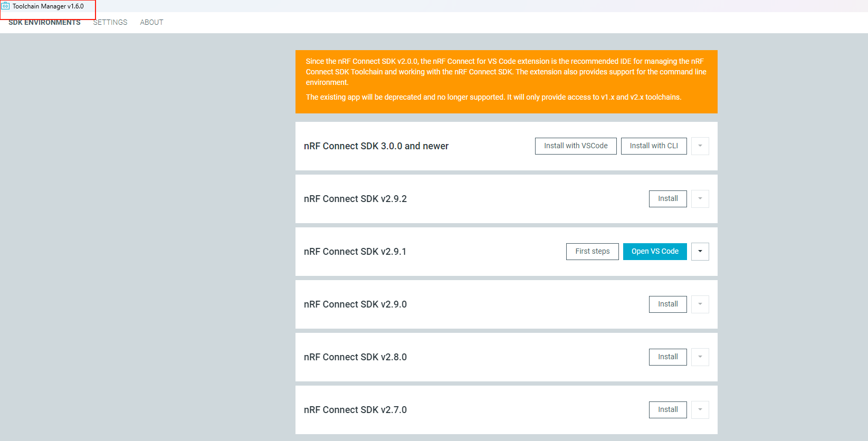Viewport: 868px width, 441px height.
Task: Click the 'nRF Connect SDK v2.8.0' title
Action: pyautogui.click(x=355, y=357)
